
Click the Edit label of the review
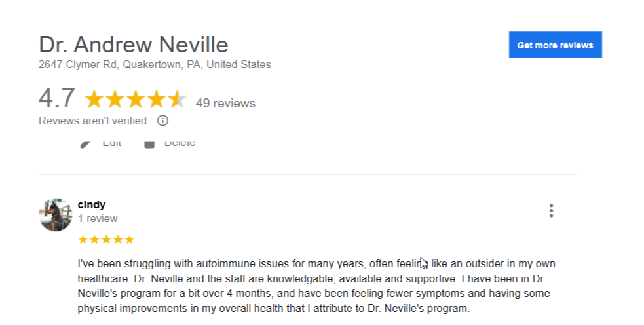[112, 143]
